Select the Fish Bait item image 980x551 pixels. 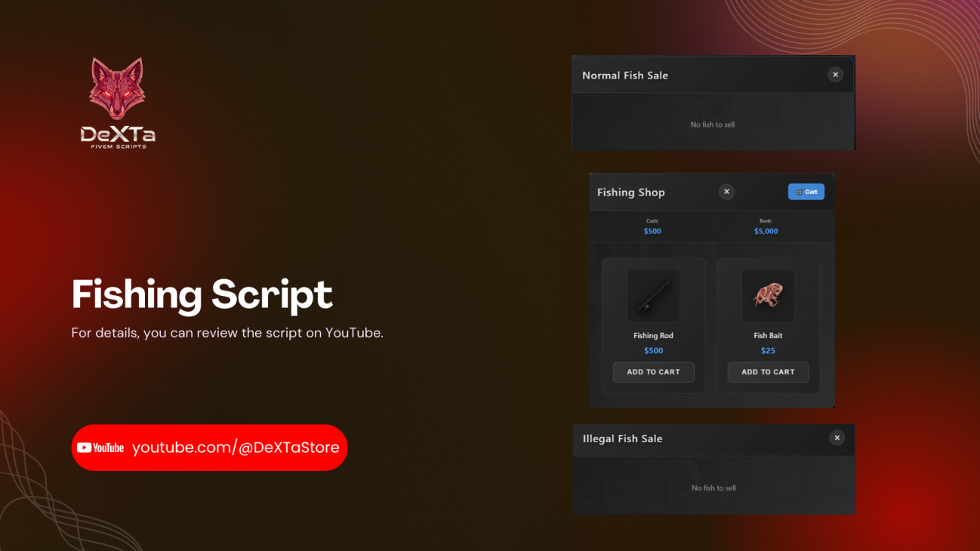pyautogui.click(x=768, y=296)
